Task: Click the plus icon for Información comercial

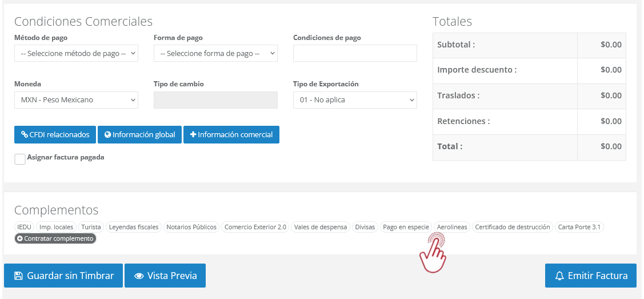Action: [193, 135]
